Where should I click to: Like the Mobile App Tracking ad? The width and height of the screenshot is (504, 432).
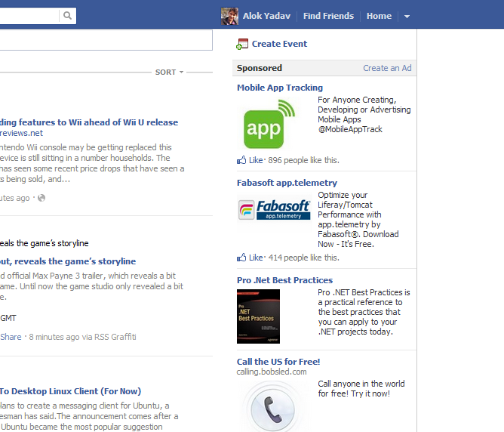(256, 160)
